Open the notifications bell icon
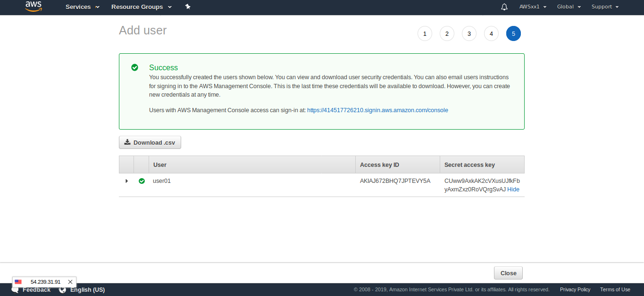Image resolution: width=644 pixels, height=296 pixels. click(x=504, y=7)
